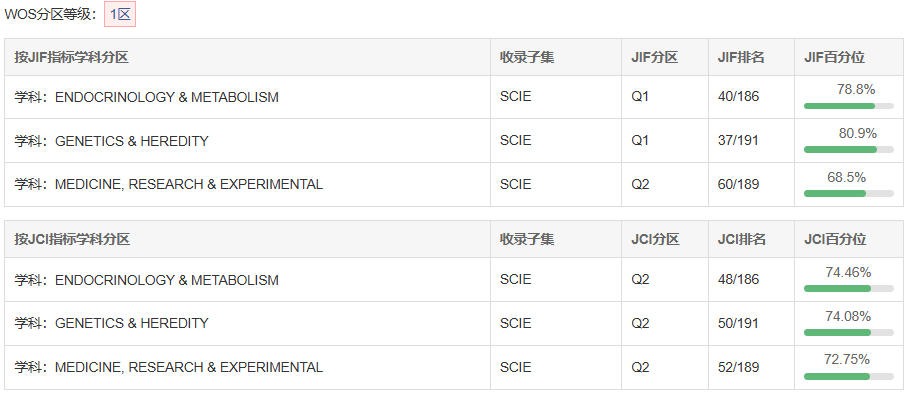
Task: Select the 60/189 JIF rank cell
Action: pyautogui.click(x=738, y=185)
